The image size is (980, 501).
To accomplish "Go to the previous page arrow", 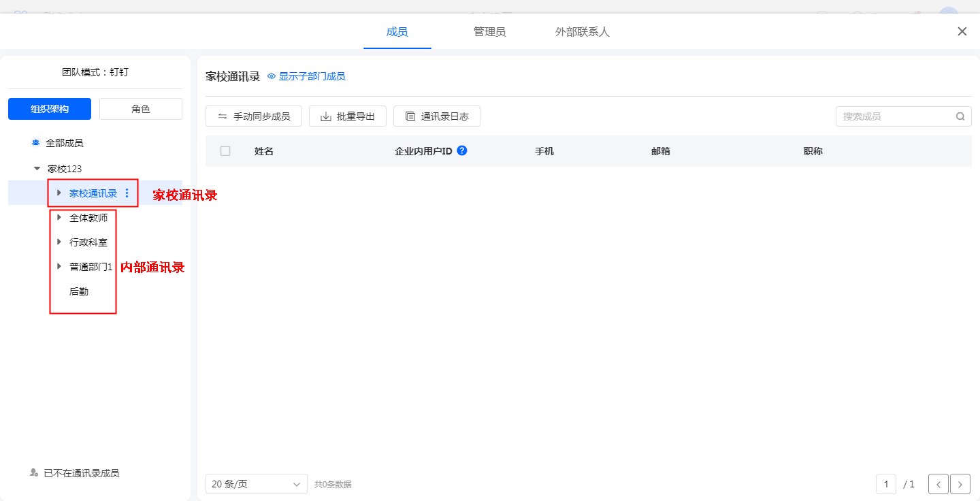I will click(x=938, y=484).
